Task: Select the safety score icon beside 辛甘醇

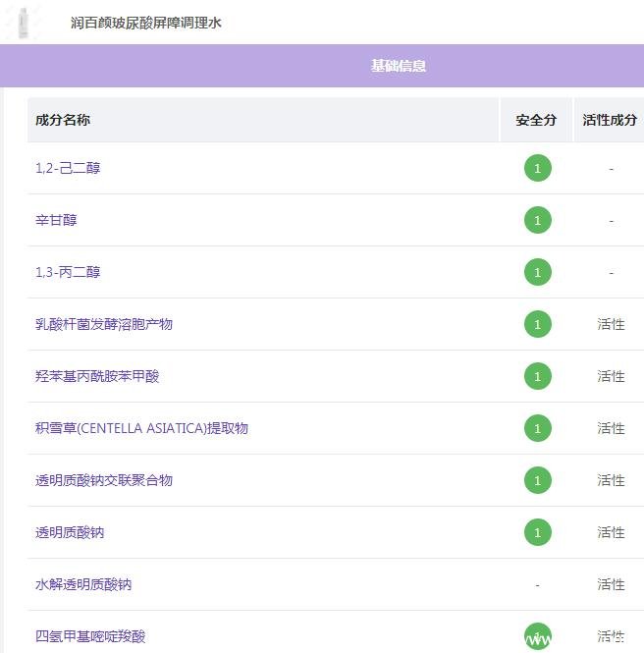Action: 537,220
